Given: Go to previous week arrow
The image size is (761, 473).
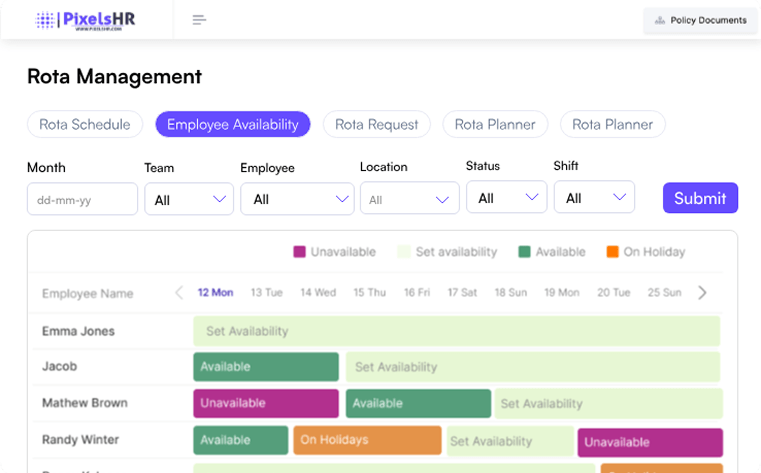Looking at the screenshot, I should click(x=179, y=293).
